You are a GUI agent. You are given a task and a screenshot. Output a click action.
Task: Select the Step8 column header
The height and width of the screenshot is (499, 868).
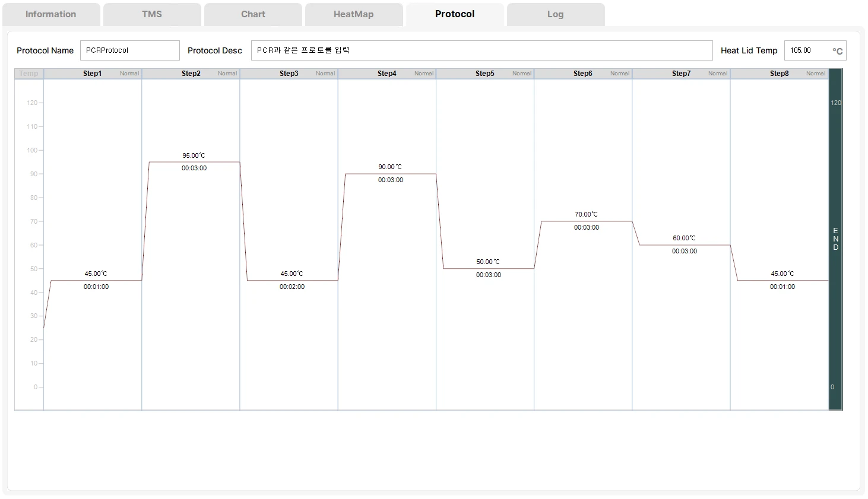779,74
